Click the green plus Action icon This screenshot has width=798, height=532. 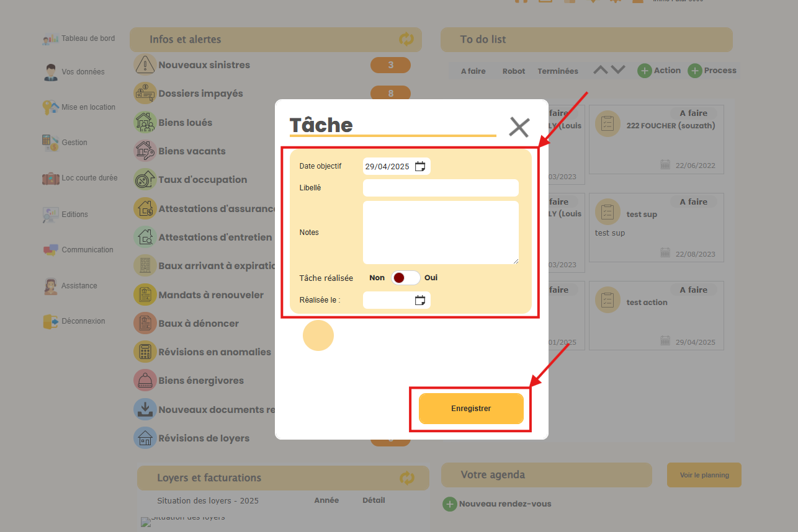point(645,71)
